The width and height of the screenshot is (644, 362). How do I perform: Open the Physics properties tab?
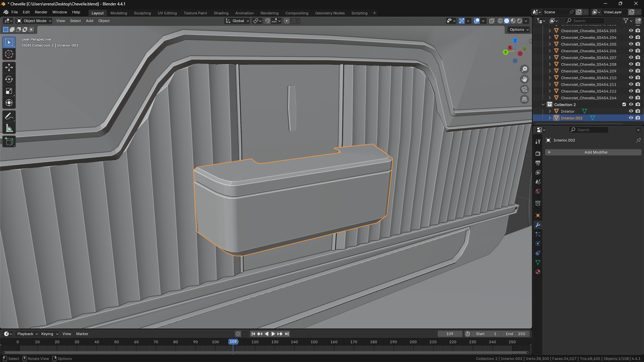(x=538, y=244)
